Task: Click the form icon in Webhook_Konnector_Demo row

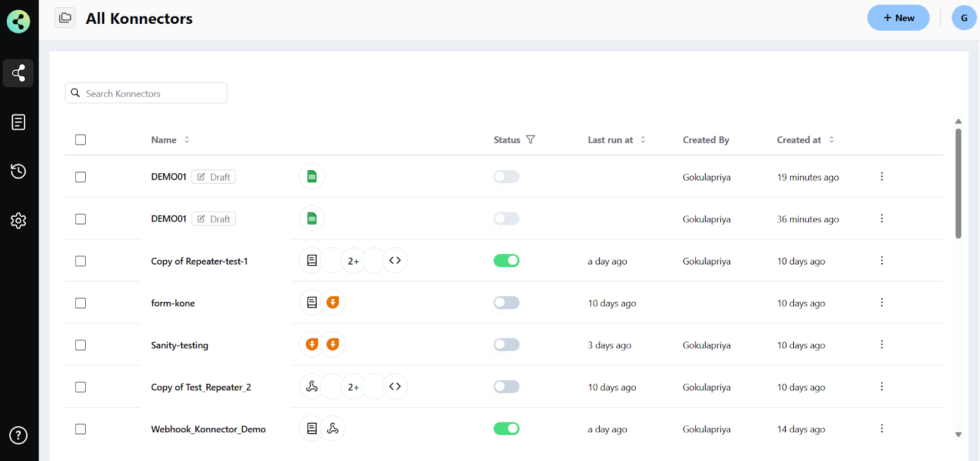Action: click(312, 429)
